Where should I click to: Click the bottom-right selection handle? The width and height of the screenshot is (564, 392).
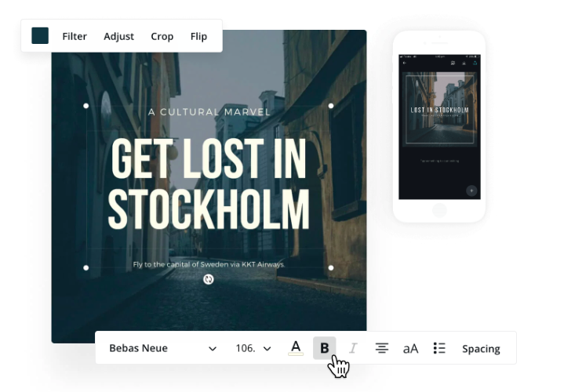coord(331,267)
